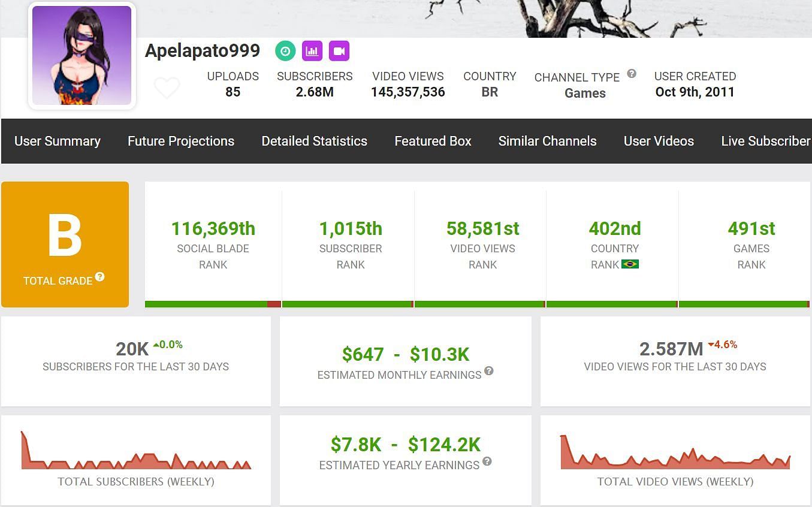Click the $647 - $10.3K monthly earnings
The height and width of the screenshot is (507, 812).
(x=406, y=355)
